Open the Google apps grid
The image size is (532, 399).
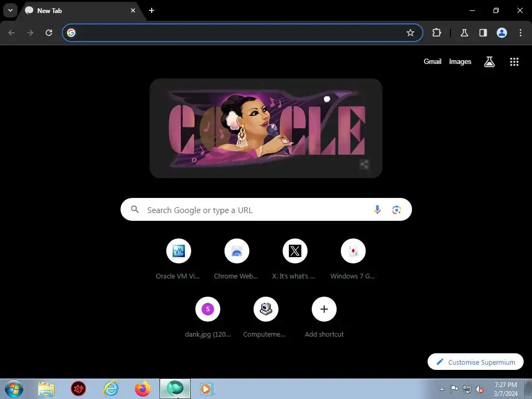514,61
